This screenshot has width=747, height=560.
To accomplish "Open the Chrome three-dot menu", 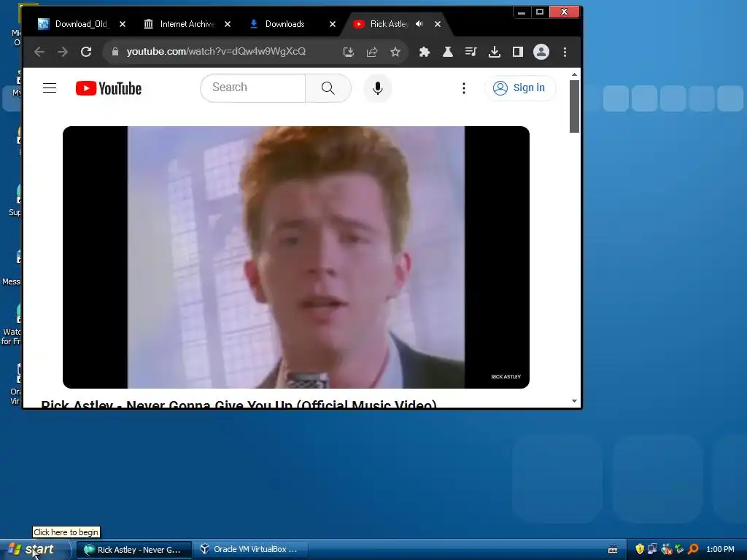I will (x=565, y=52).
